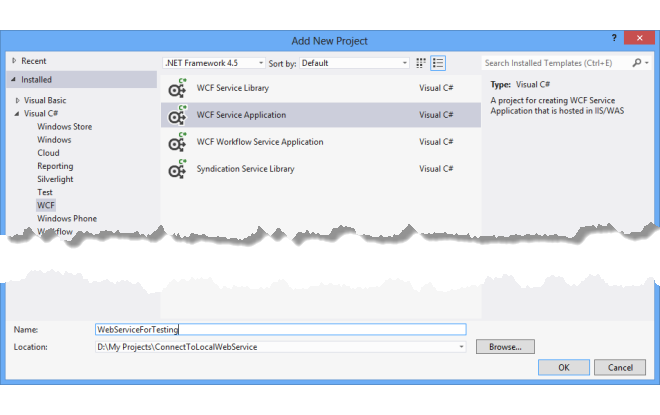Select Windows Store under Visual C#
Viewport: 660px width, 415px height.
[x=64, y=127]
